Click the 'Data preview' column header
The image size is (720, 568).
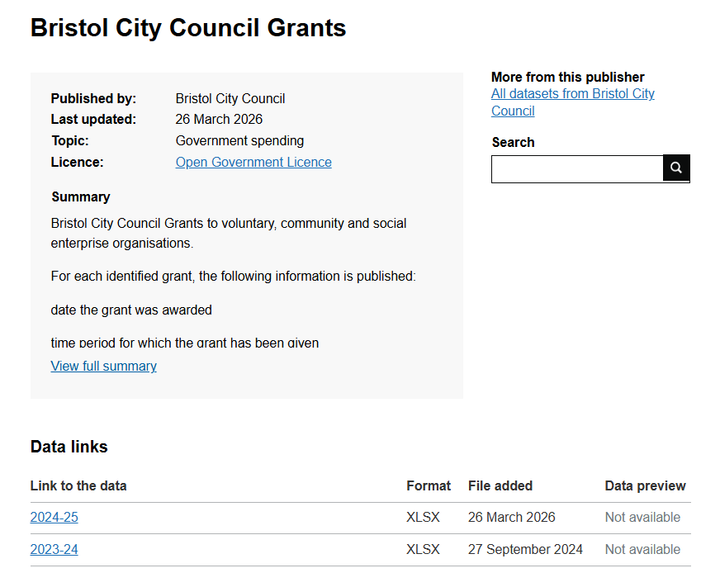click(x=645, y=486)
